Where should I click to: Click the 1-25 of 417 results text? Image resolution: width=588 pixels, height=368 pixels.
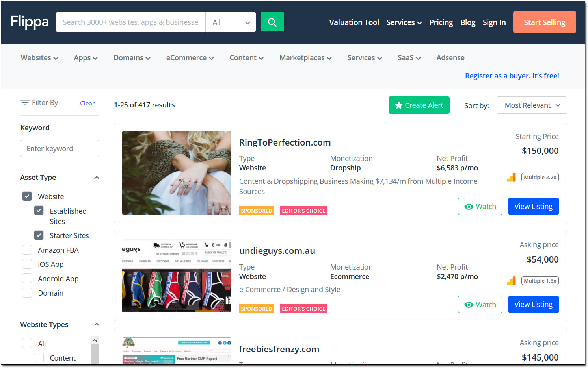pyautogui.click(x=144, y=105)
